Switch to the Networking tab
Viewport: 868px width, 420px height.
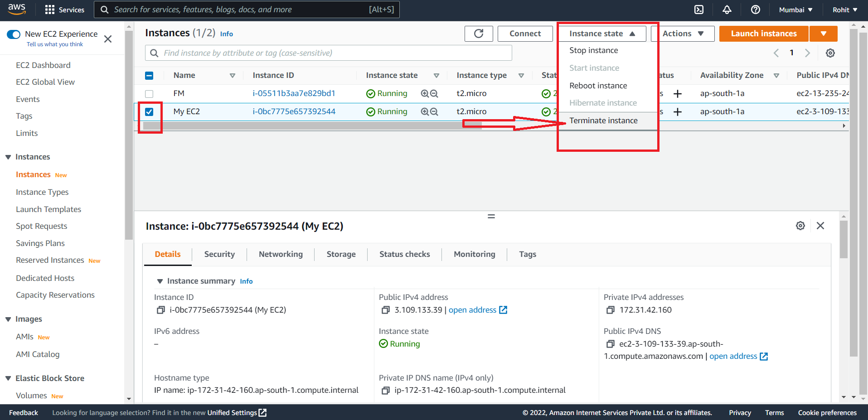tap(281, 254)
